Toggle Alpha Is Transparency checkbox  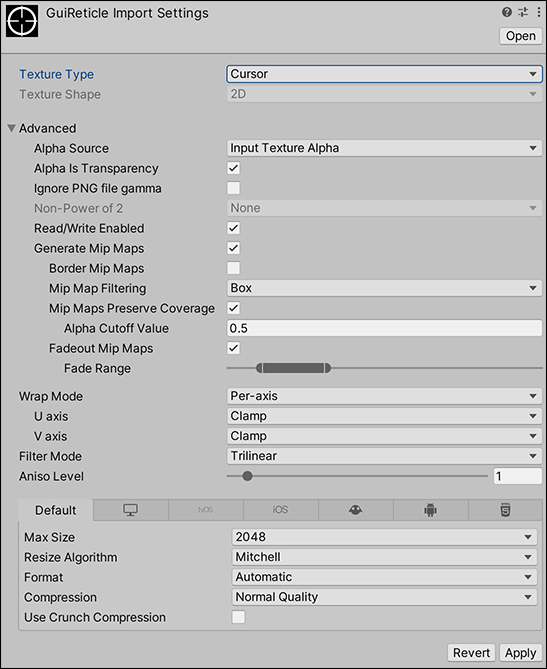coord(233,168)
